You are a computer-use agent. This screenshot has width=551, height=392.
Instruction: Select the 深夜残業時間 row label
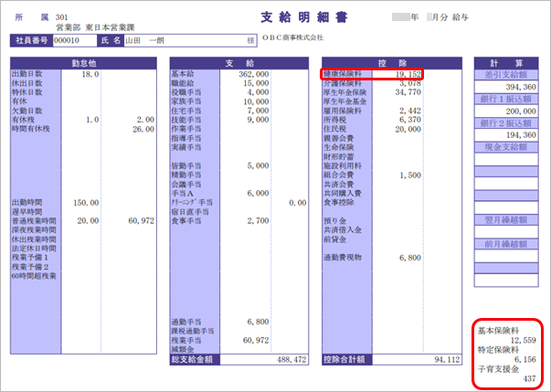34,230
